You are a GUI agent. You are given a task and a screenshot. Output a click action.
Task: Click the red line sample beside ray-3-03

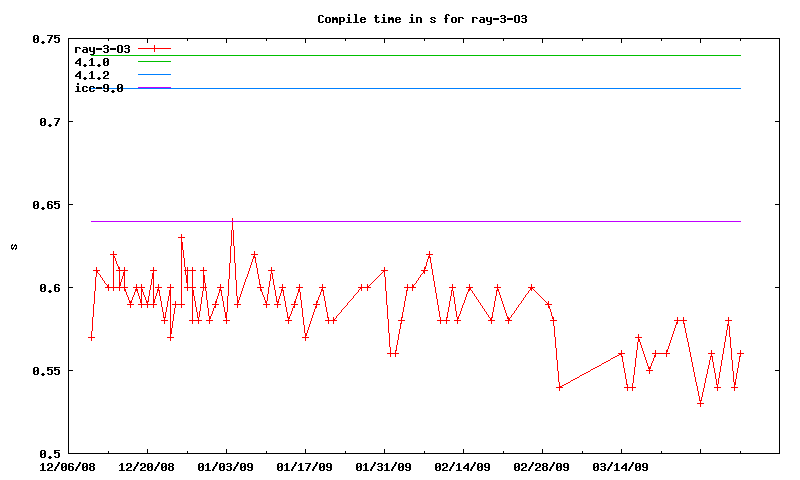point(155,48)
